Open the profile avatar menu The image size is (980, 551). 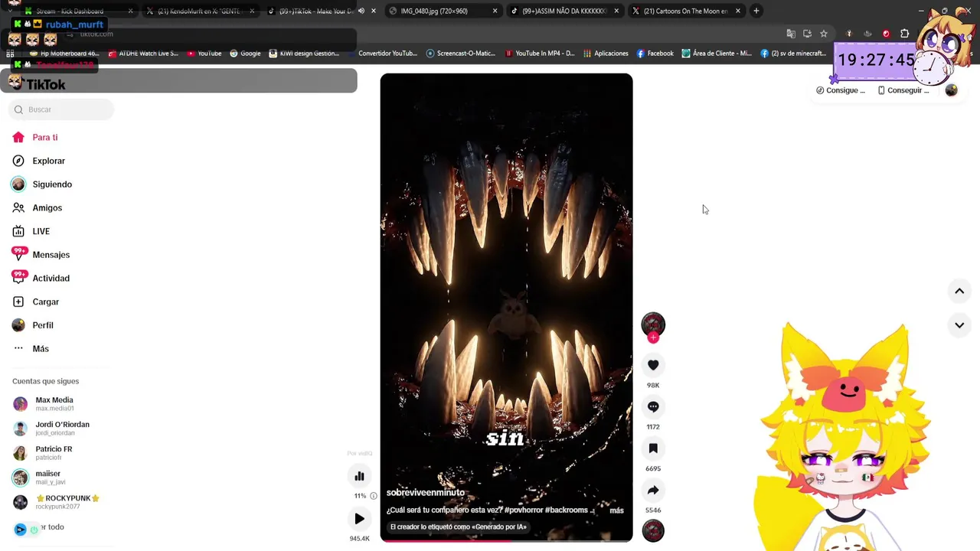coord(951,90)
